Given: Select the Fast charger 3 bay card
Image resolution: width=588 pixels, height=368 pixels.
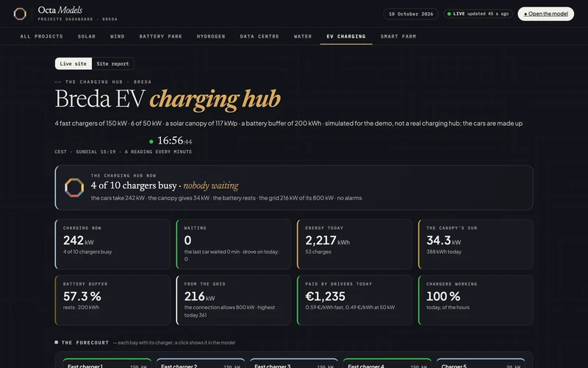Looking at the screenshot, I should (294, 363).
